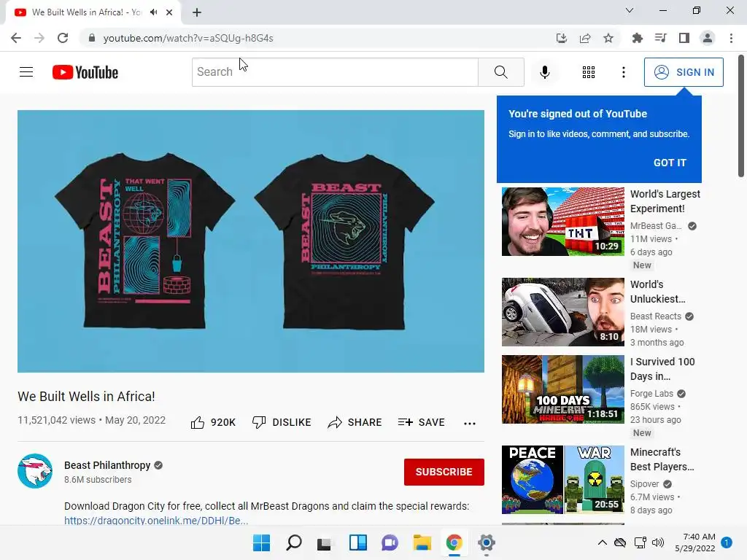Open World's Unluckiest video thumbnail
This screenshot has width=747, height=560.
[562, 312]
